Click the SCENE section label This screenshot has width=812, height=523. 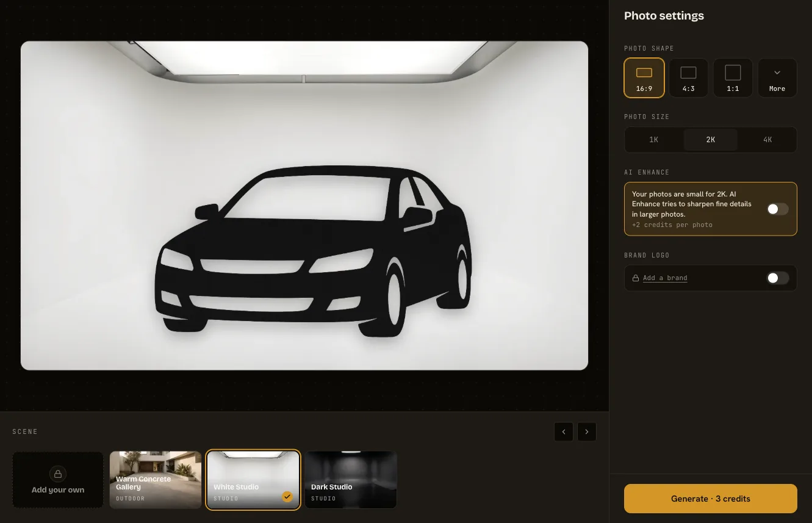25,431
